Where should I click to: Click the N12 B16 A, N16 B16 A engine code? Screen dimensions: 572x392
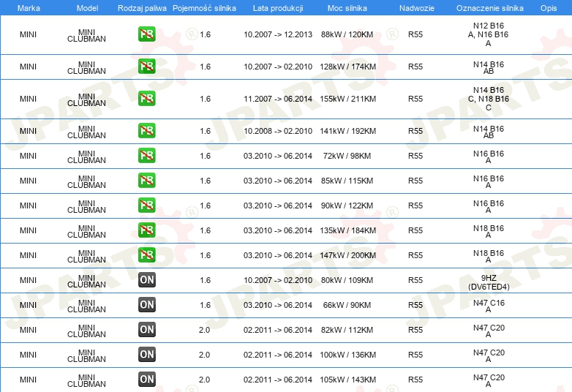(489, 34)
